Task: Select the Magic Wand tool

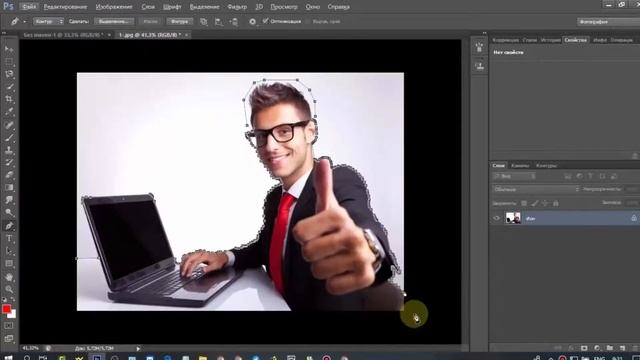Action: 9,87
